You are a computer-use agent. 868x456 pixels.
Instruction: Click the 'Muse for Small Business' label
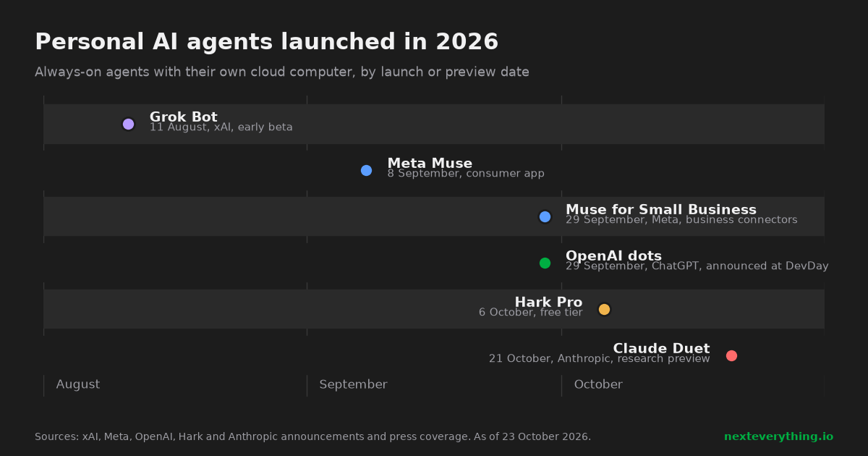[661, 210]
